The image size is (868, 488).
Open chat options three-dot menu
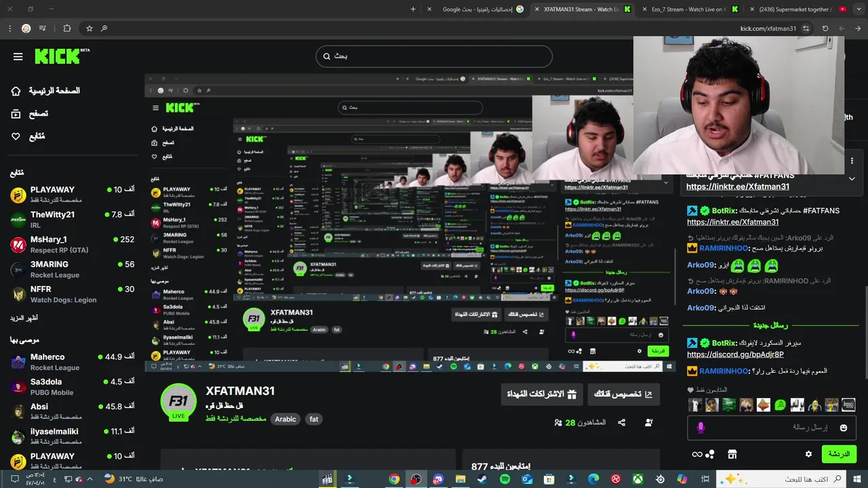click(852, 161)
